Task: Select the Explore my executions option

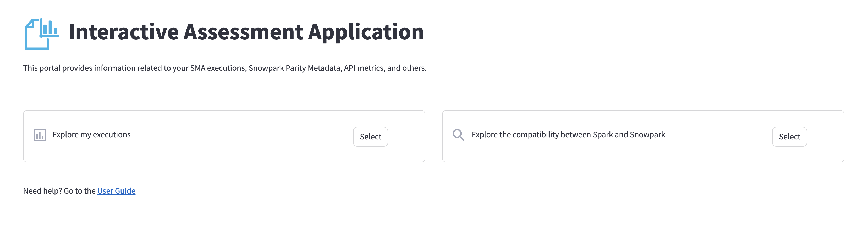Action: point(370,137)
